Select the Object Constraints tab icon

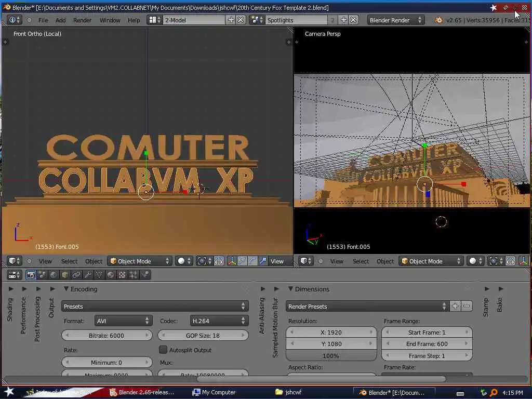pyautogui.click(x=76, y=275)
